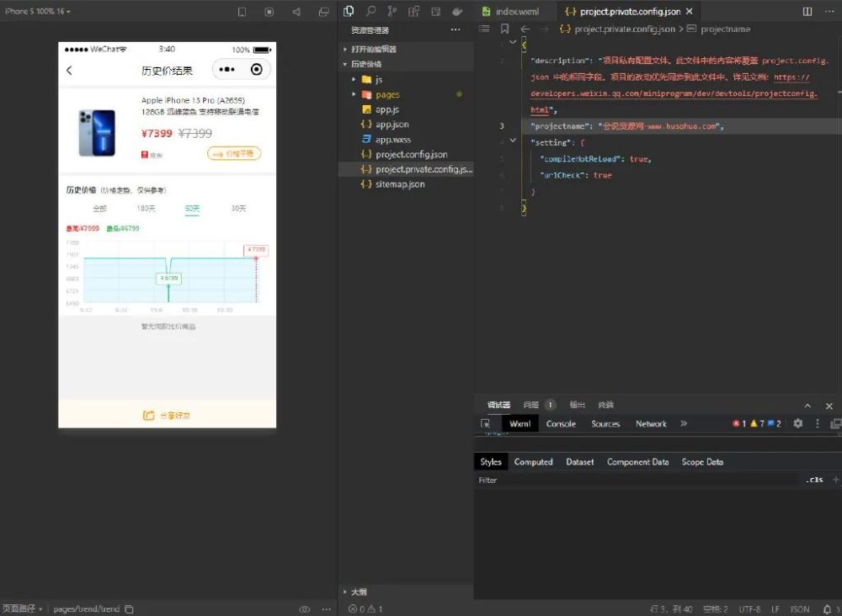The image size is (842, 616).
Task: Open the iPhone 5 100% device dropdown
Action: pyautogui.click(x=38, y=11)
